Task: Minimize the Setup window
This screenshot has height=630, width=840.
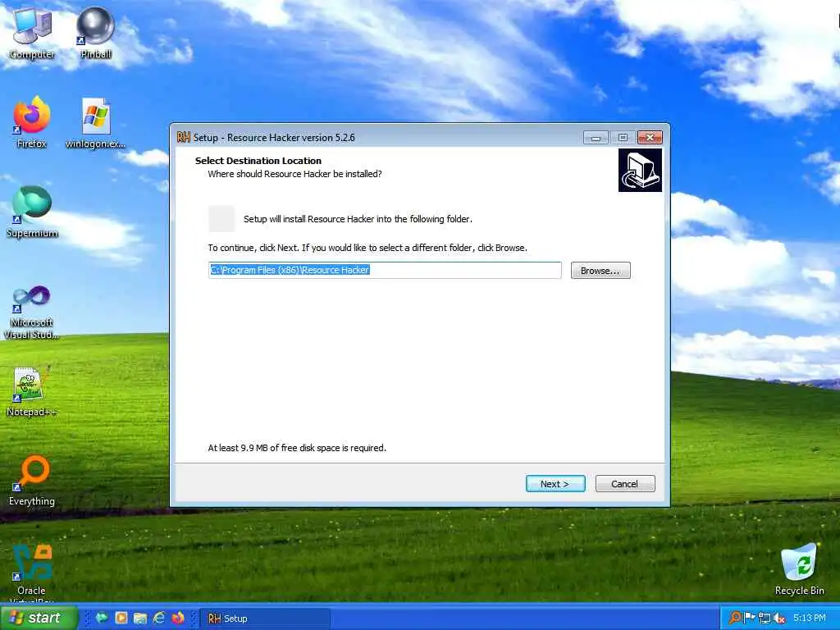Action: [596, 138]
